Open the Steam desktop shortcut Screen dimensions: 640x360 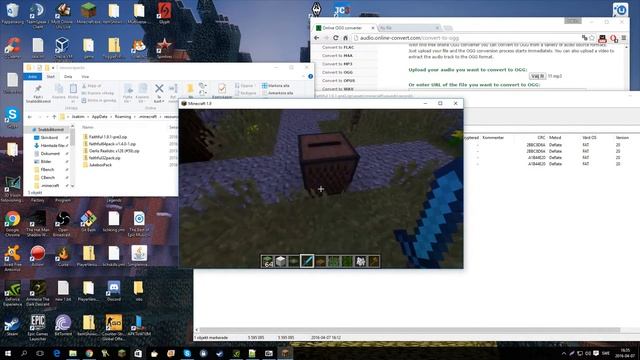(12, 325)
